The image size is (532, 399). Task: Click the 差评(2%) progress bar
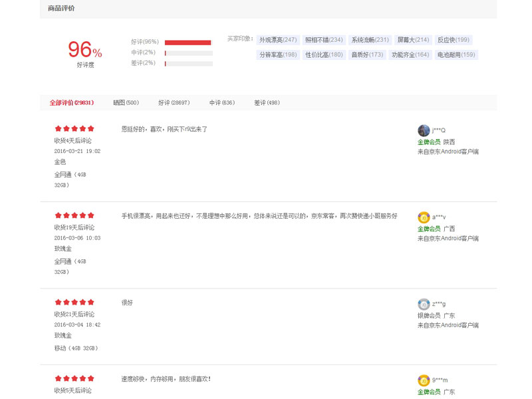(189, 64)
